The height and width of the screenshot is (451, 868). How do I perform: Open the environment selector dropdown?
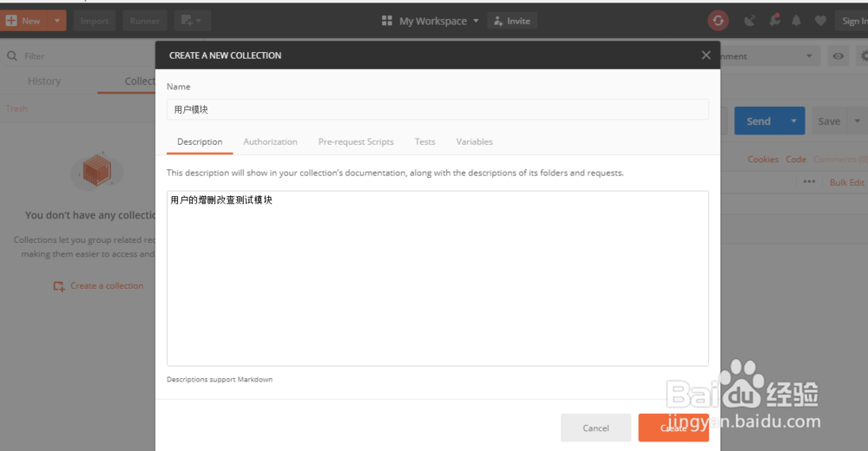coord(770,56)
